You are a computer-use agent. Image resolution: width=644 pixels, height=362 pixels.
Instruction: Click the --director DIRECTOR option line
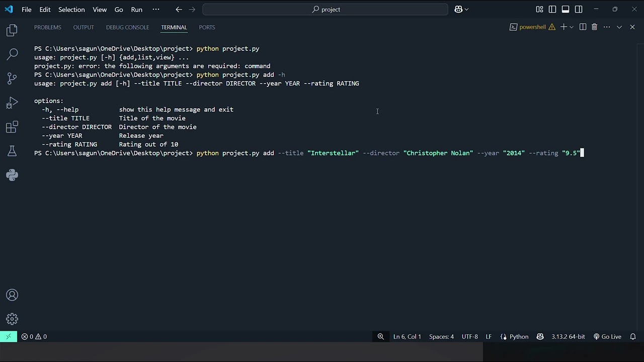pos(119,127)
